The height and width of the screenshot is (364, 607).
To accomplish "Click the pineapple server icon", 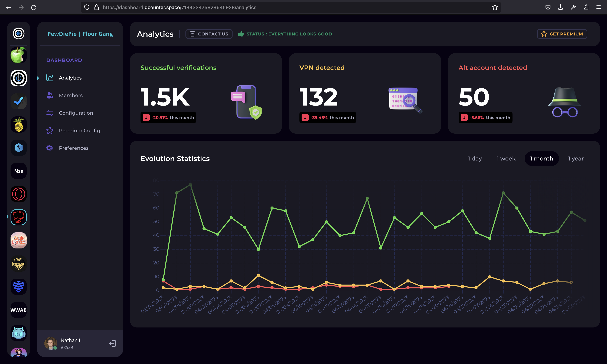I will pos(18,124).
